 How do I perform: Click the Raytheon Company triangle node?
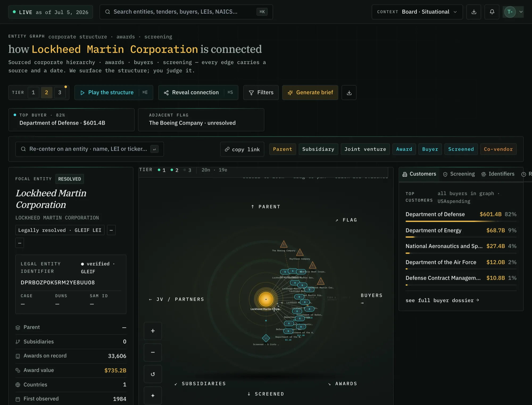point(300,252)
